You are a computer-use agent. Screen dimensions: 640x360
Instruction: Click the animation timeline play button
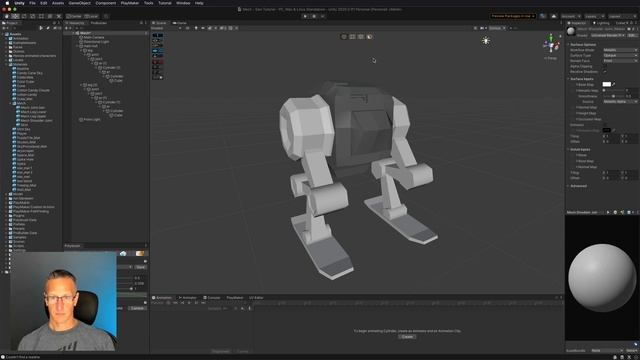point(189,303)
